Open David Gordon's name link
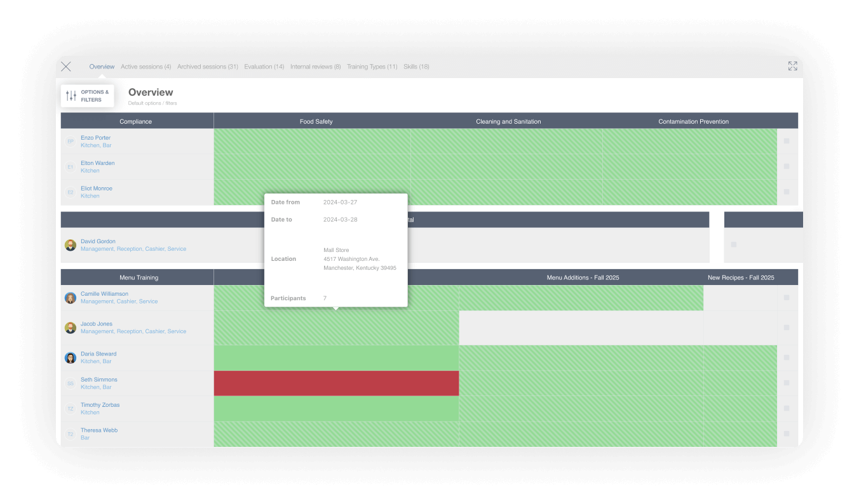 coord(98,241)
